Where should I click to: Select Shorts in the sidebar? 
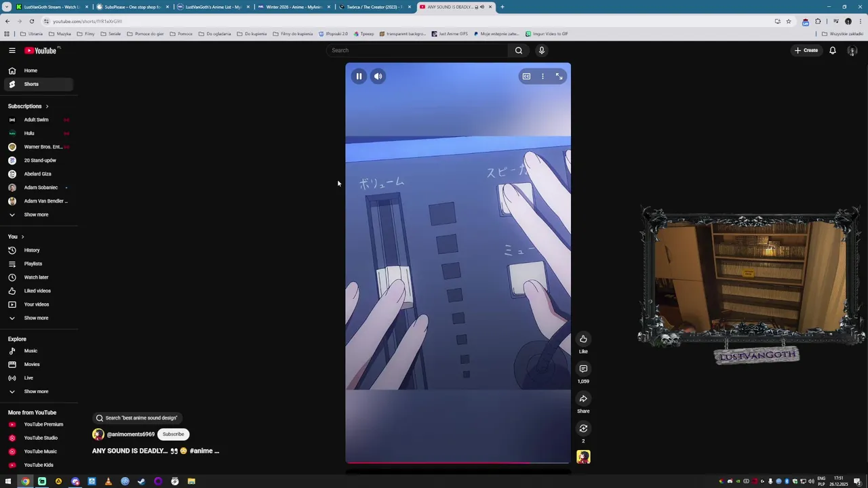[38, 84]
